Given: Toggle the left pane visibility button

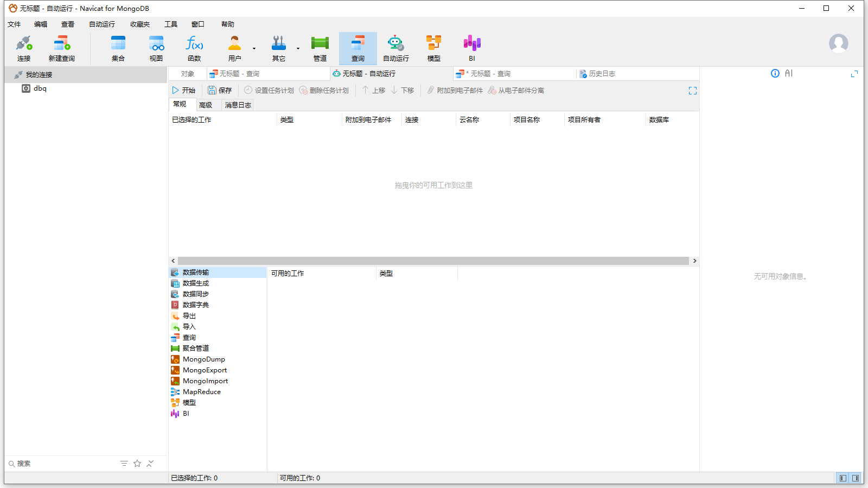Looking at the screenshot, I should [843, 478].
